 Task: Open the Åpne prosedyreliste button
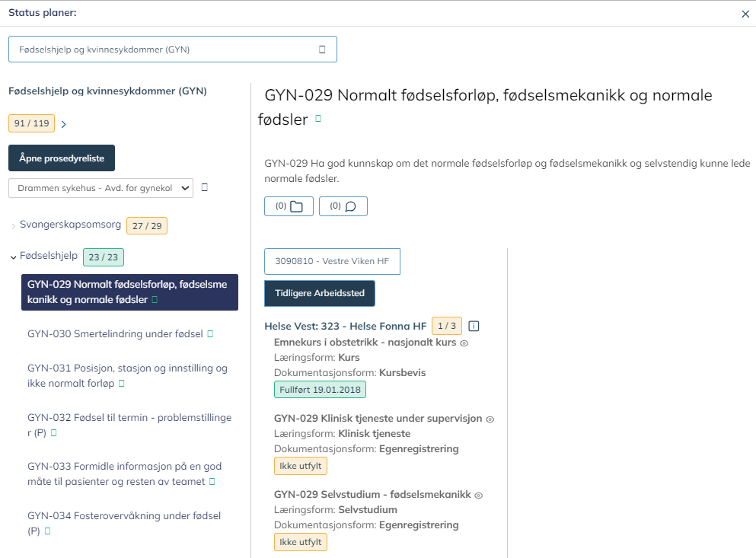tap(61, 158)
